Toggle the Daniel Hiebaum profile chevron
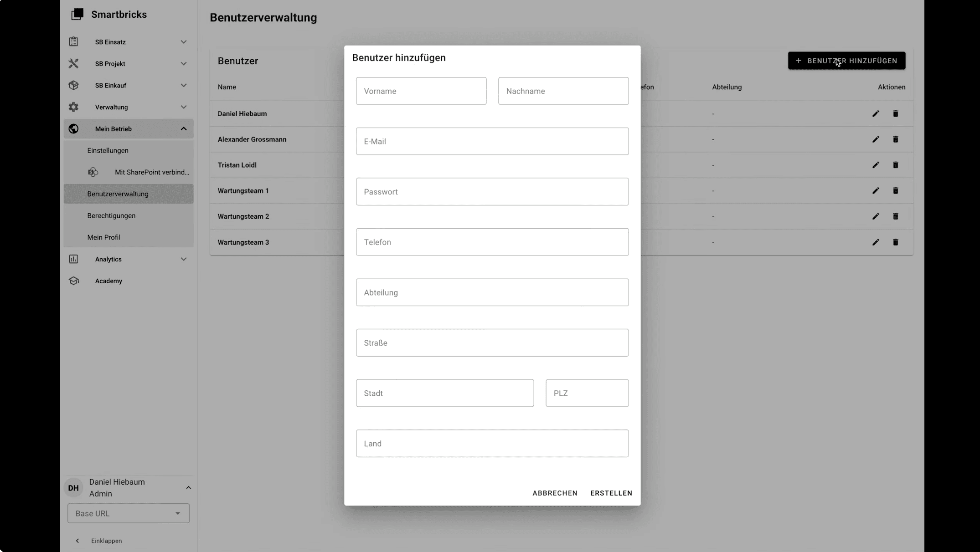 pyautogui.click(x=188, y=488)
